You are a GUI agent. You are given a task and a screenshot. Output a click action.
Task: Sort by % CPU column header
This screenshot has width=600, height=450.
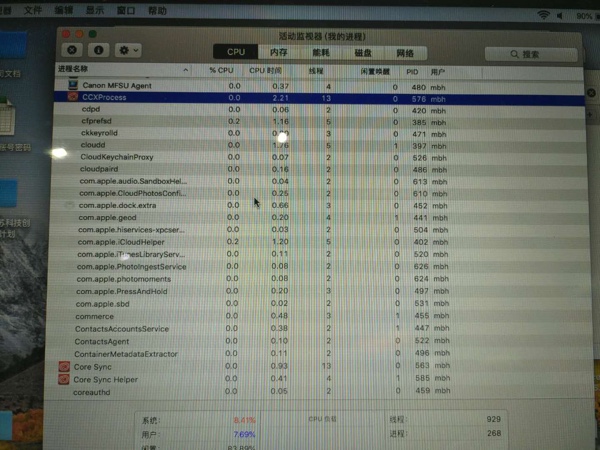tap(221, 70)
